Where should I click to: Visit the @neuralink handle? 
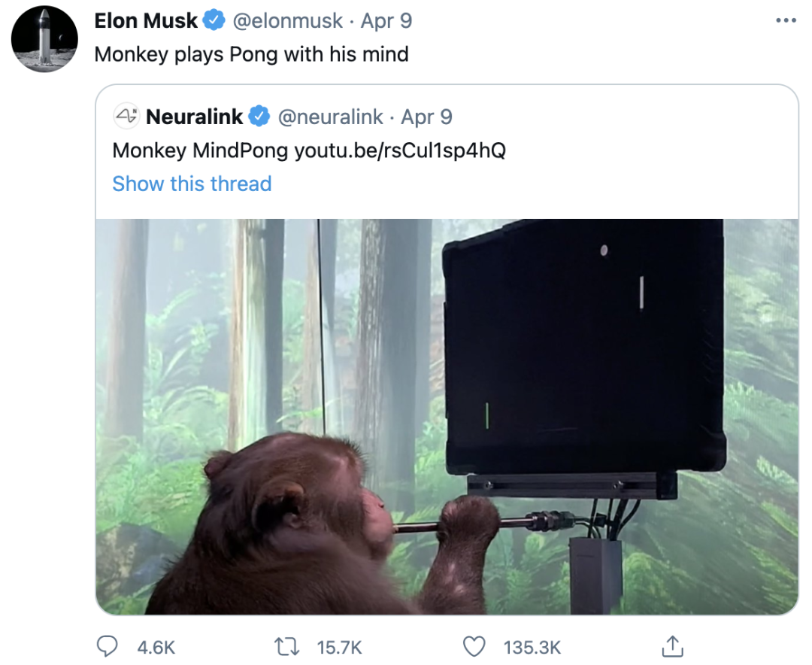point(329,117)
